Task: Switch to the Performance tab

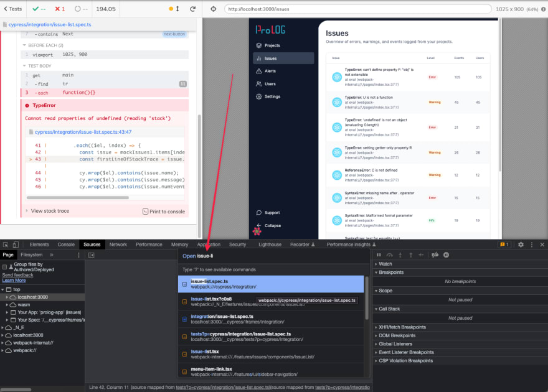Action: point(149,245)
